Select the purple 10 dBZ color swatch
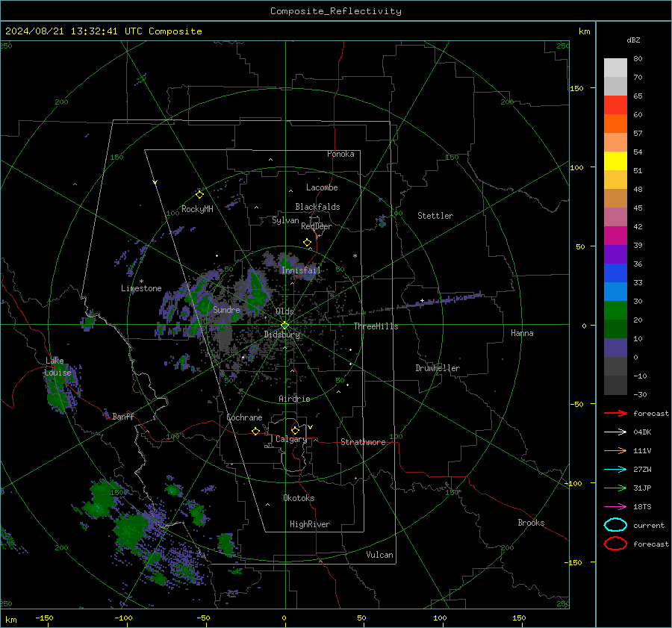The height and width of the screenshot is (628, 672). (615, 348)
